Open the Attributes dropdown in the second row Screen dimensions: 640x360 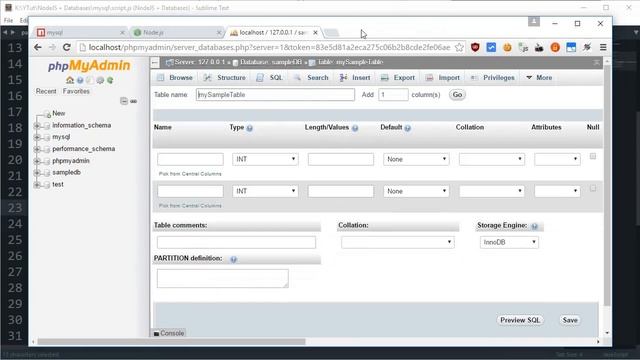tap(557, 191)
